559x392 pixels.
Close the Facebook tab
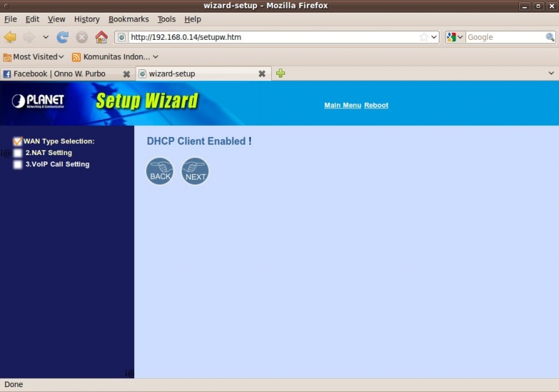[126, 73]
